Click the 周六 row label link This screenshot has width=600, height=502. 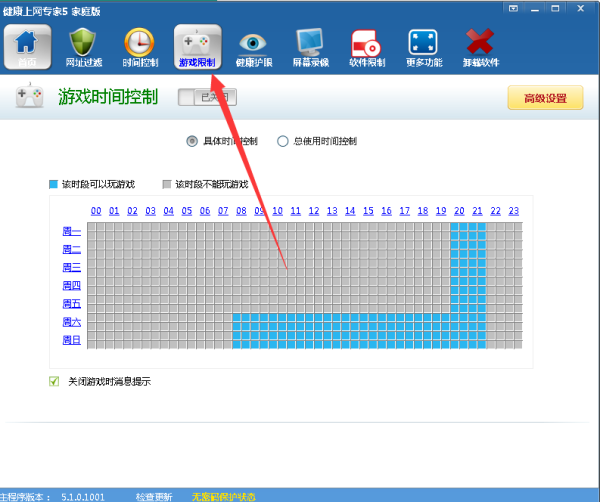(x=72, y=322)
